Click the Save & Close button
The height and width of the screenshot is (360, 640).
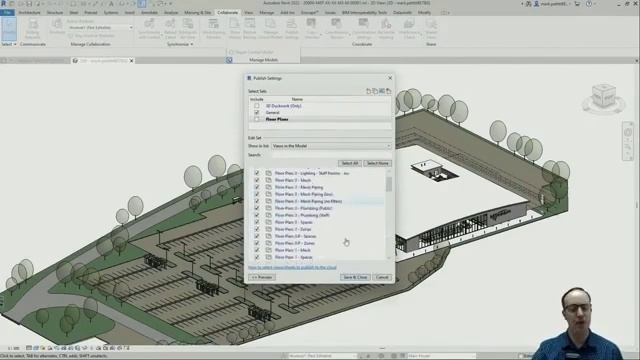pos(355,277)
